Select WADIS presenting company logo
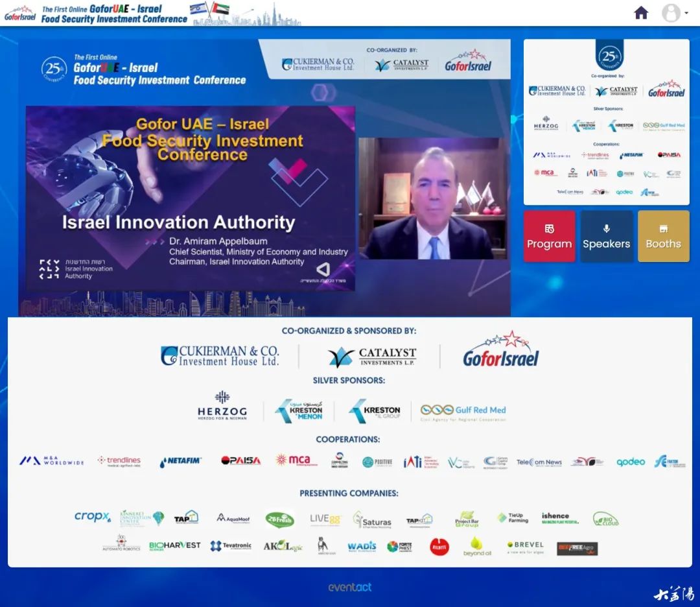The width and height of the screenshot is (700, 607). 362,546
